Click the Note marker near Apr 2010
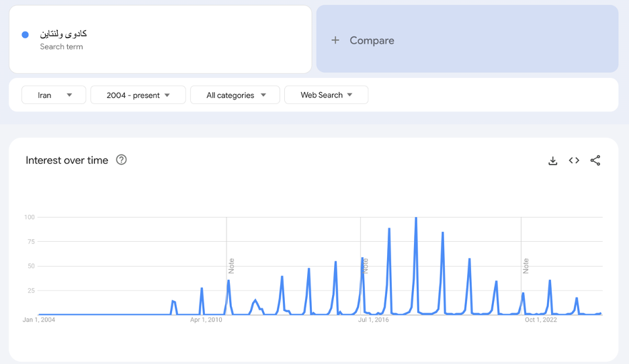Viewport: 629px width, 364px height. (231, 266)
